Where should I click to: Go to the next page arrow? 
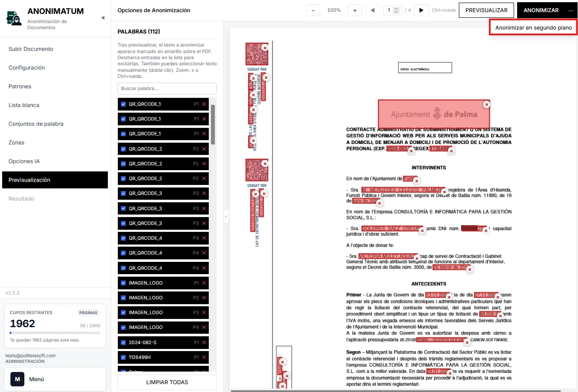pos(421,10)
